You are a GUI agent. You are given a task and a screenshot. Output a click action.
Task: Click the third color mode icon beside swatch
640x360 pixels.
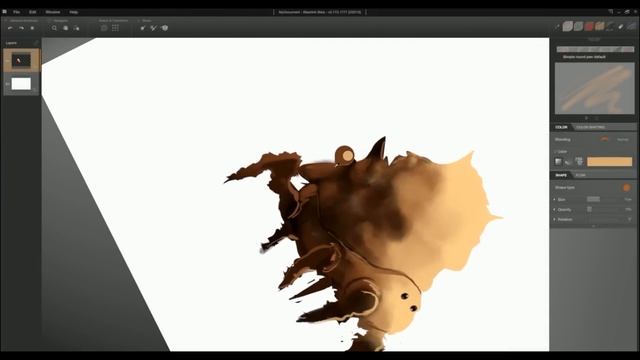(x=579, y=161)
